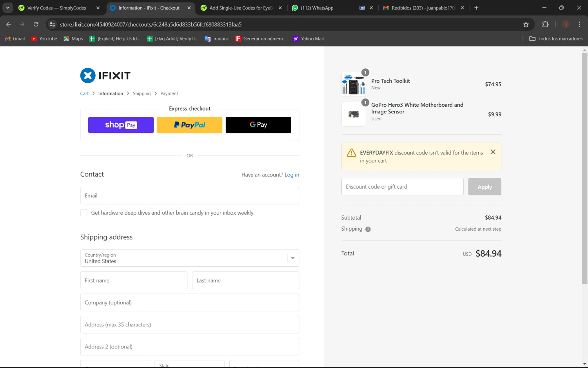The image size is (588, 368).
Task: Focus the Company (optional) field
Action: (x=190, y=302)
